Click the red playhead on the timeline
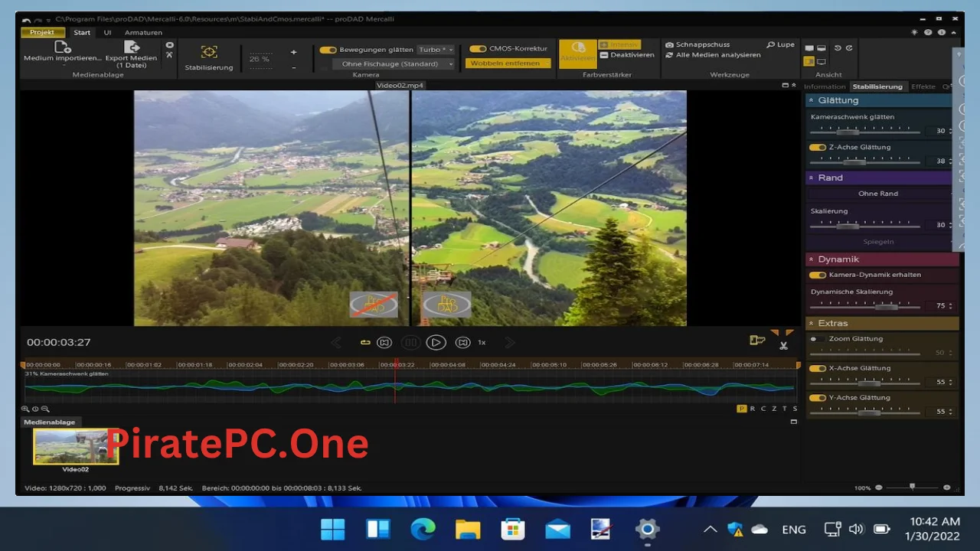The image size is (980, 551). tap(395, 379)
